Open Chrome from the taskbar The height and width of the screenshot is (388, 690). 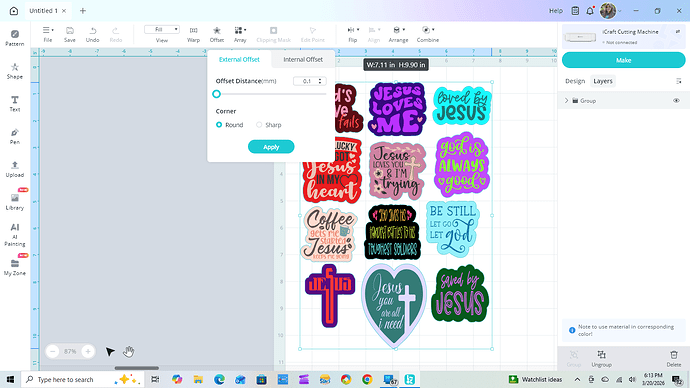(367, 379)
